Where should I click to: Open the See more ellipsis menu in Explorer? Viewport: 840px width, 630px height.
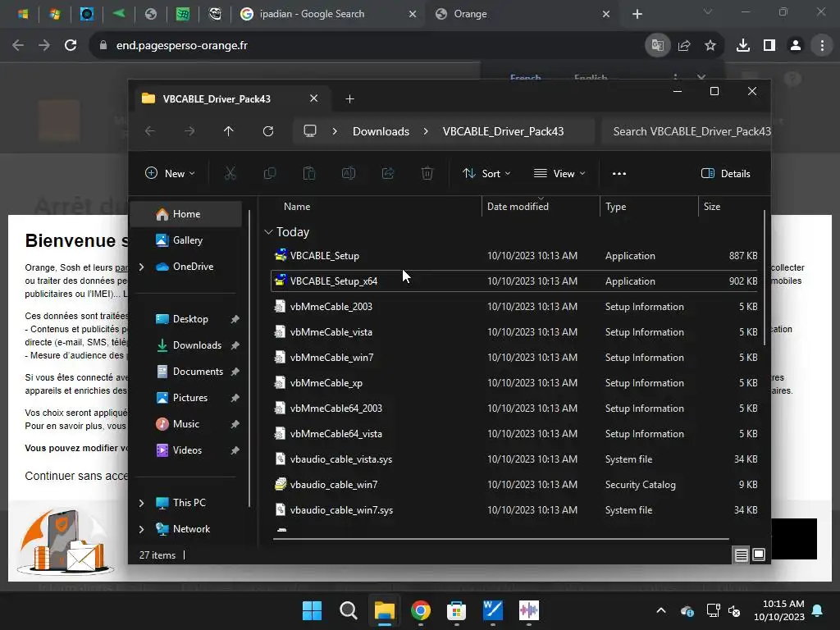619,173
